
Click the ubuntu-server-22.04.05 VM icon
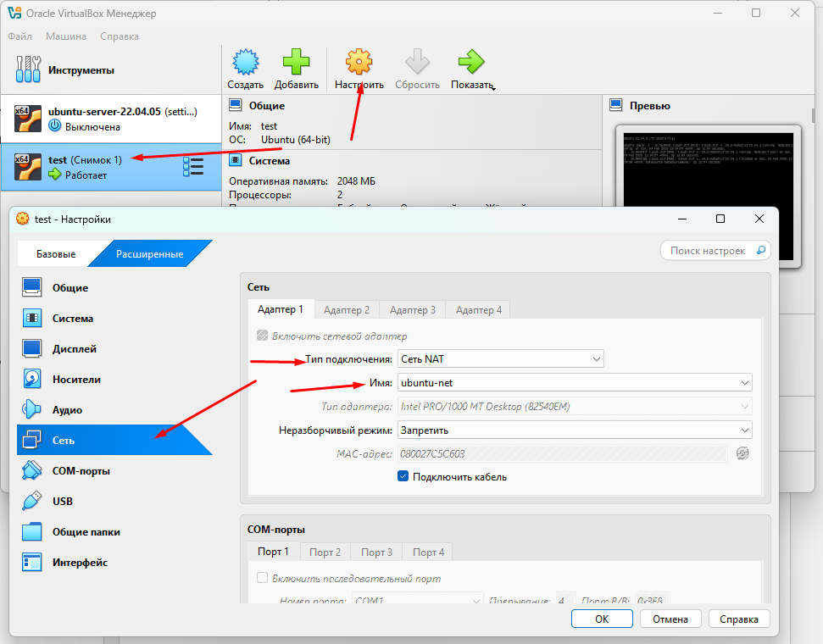[28, 119]
